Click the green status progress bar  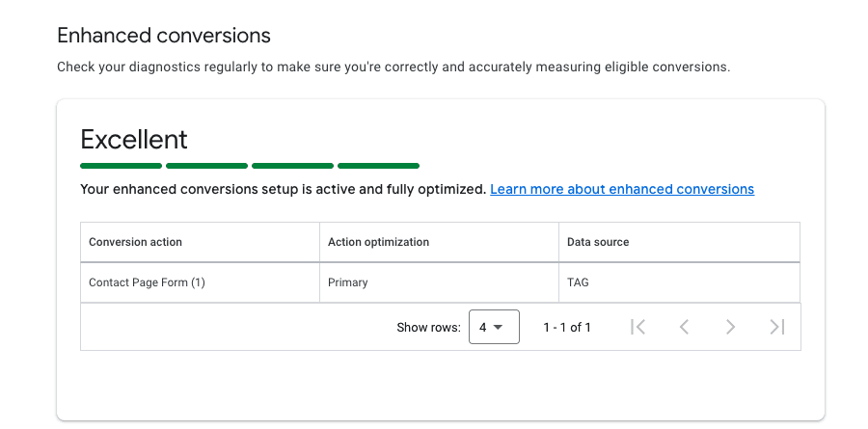(x=250, y=166)
